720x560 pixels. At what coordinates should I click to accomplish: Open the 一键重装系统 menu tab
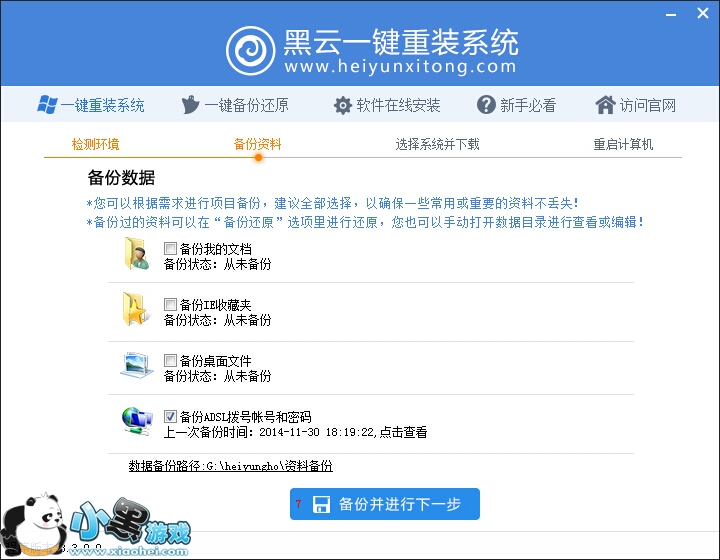tap(91, 105)
